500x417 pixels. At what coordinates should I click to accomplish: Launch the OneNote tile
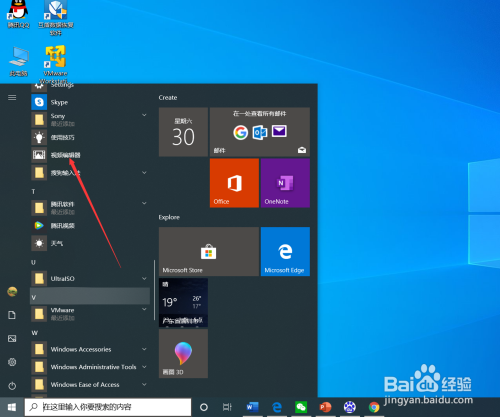pyautogui.click(x=285, y=183)
